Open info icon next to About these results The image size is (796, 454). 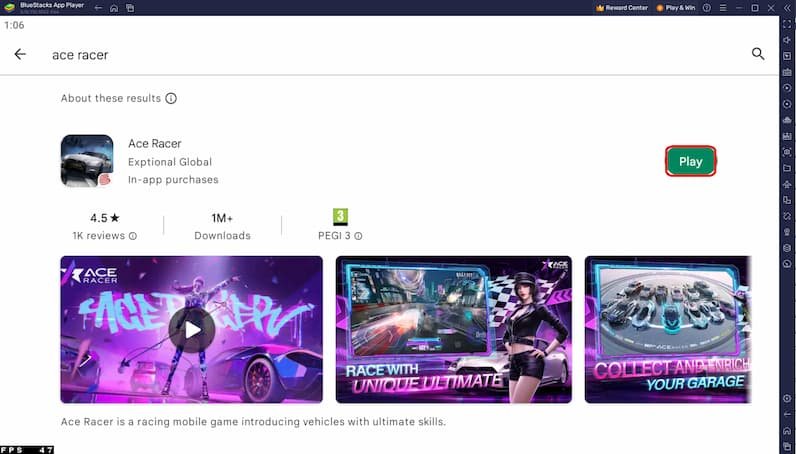tap(171, 99)
